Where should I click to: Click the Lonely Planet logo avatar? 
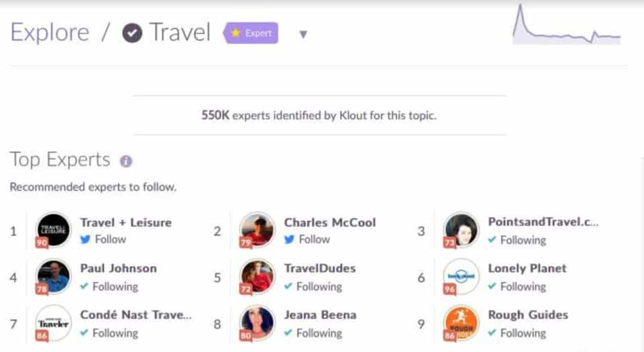(x=462, y=276)
